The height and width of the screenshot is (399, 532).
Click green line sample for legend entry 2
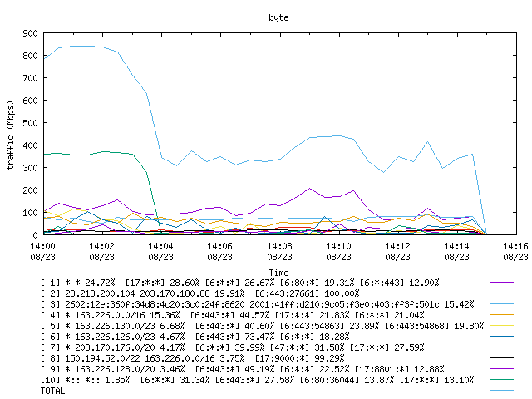click(501, 293)
